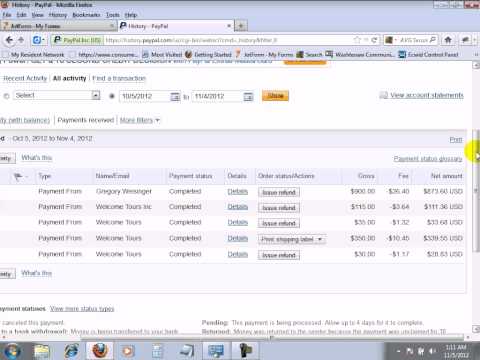Open the Ecwid Control Panel bookmark

pos(429,54)
